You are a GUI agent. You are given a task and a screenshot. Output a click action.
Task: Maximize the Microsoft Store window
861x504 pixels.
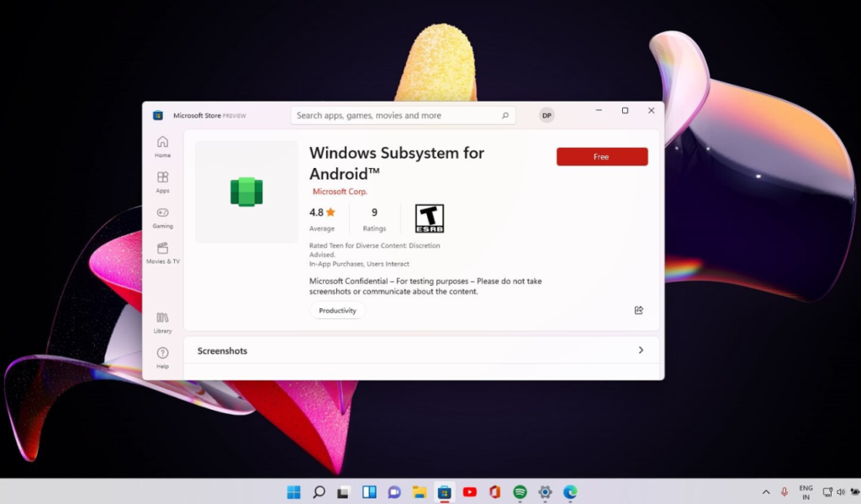click(625, 110)
